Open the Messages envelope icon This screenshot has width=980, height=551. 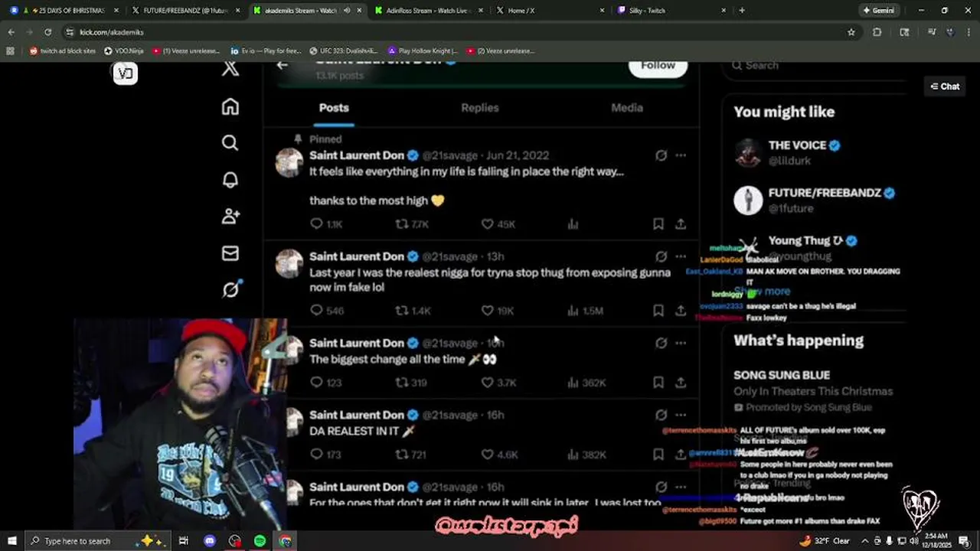[230, 253]
